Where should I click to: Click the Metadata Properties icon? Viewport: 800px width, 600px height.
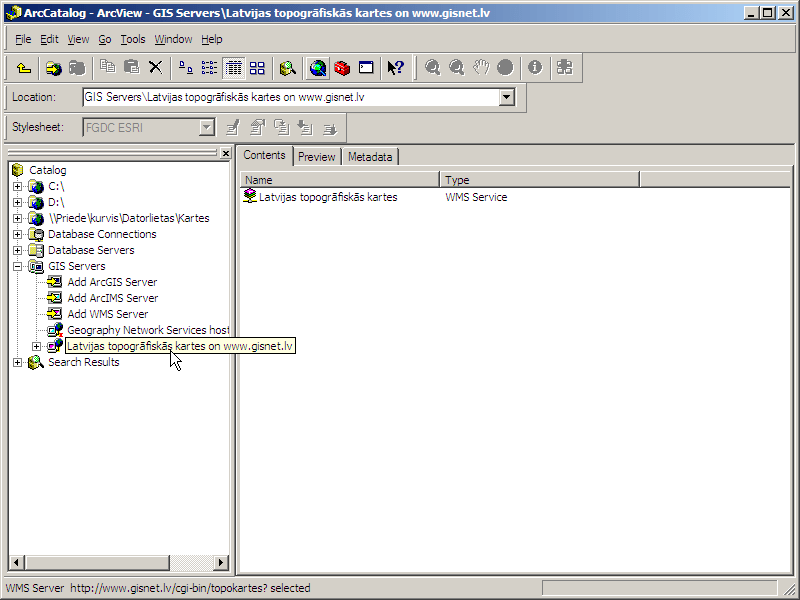(257, 128)
